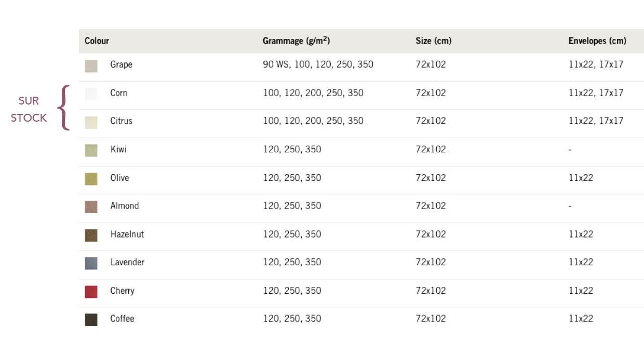This screenshot has width=644, height=353.
Task: Select the Corn colour swatch
Action: coord(91,94)
